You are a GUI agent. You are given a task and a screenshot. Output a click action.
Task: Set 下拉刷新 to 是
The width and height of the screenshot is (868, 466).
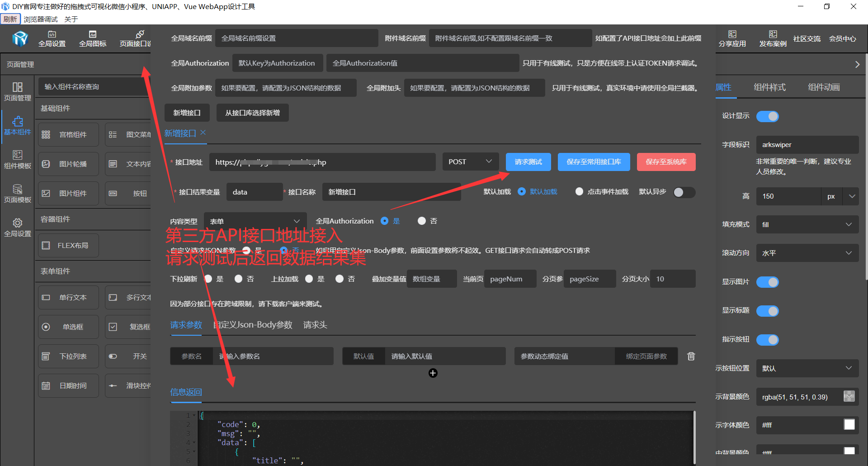click(208, 279)
